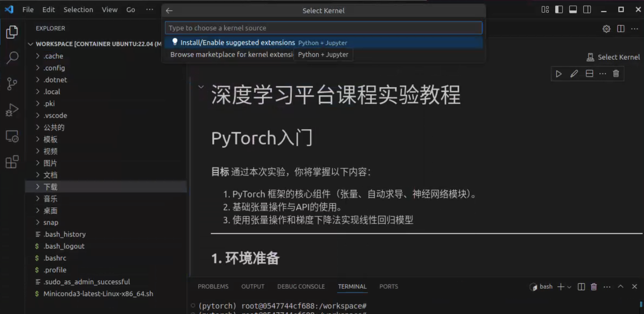
Task: Open the Run and Debug view
Action: click(x=12, y=110)
